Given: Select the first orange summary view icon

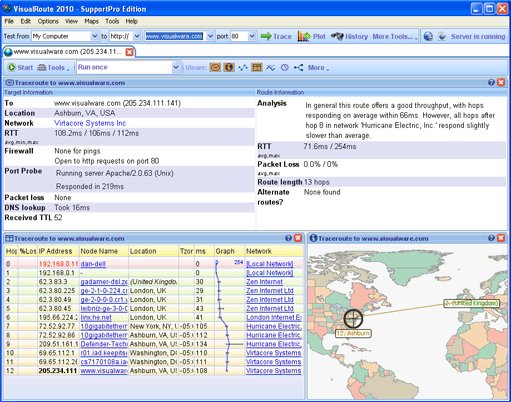Looking at the screenshot, I should [215, 68].
